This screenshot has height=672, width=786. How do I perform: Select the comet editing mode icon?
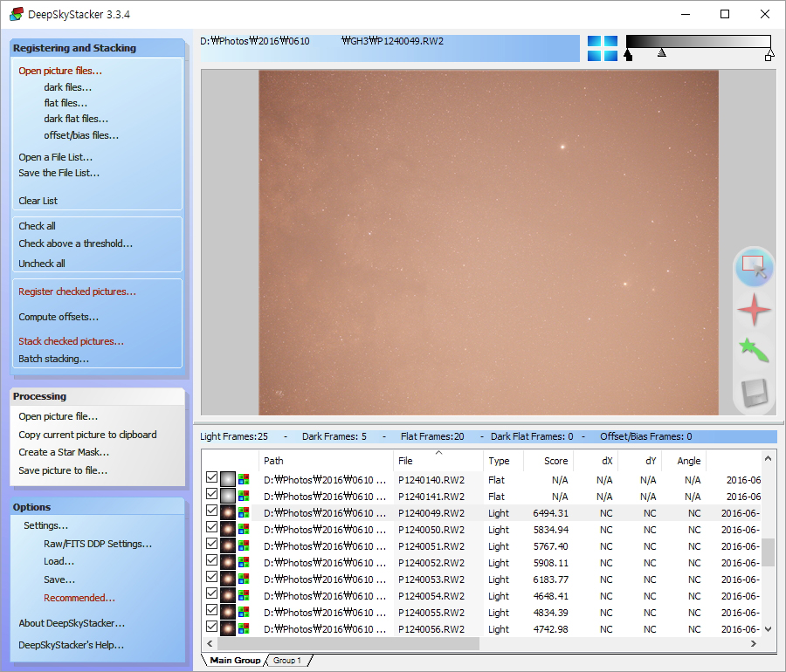(x=754, y=350)
